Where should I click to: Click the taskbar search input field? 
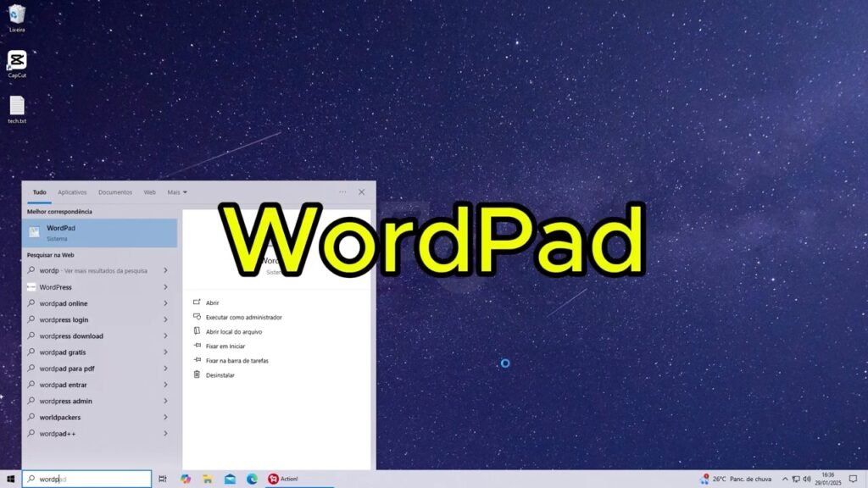[x=87, y=480]
